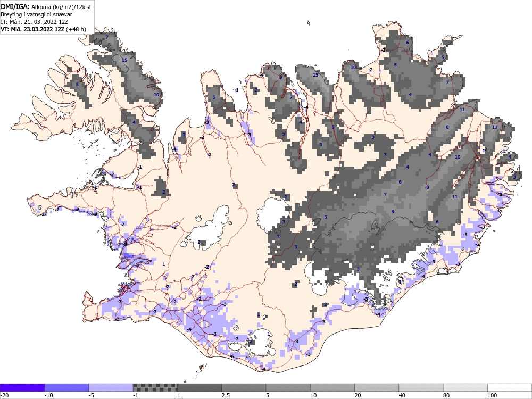532x399 pixels.
Task: Click the legend swatch between 20 and 40
Action: (377, 387)
